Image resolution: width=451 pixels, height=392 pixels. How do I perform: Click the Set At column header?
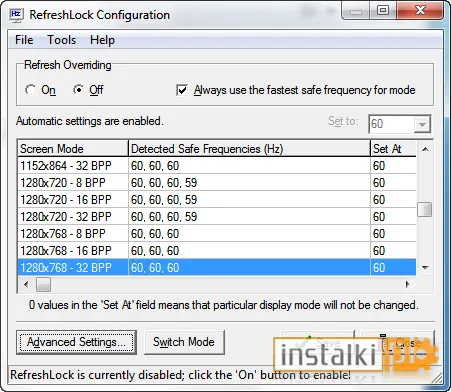click(x=393, y=148)
